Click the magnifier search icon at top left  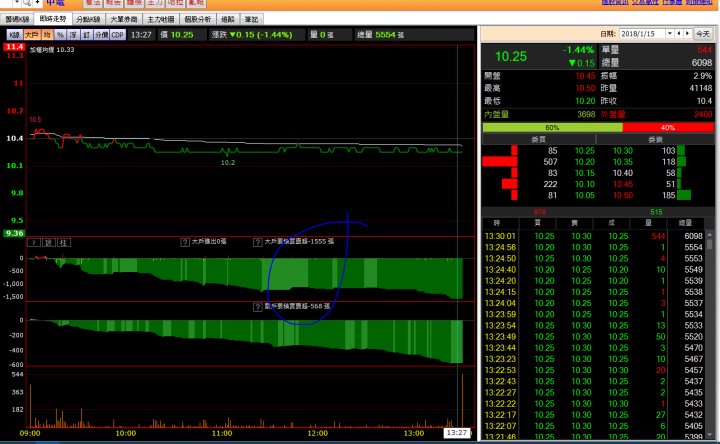27,3
